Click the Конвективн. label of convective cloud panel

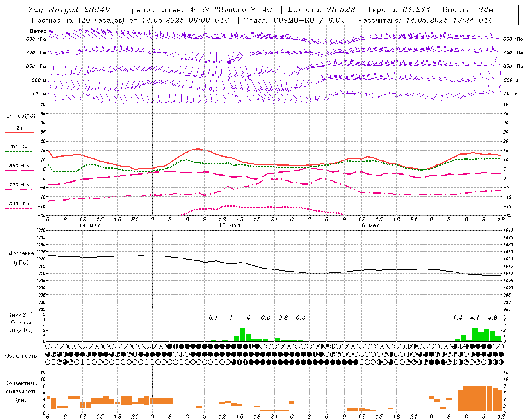tap(21, 383)
